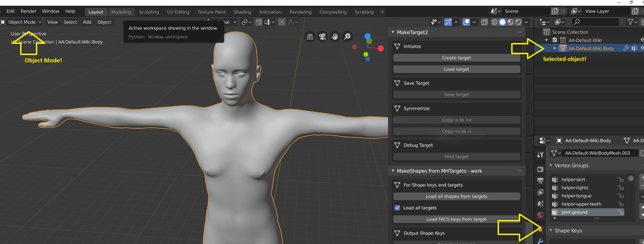644x244 pixels.
Task: Toggle AA-Default-Wiki collection exclude checkbox
Action: (555, 40)
